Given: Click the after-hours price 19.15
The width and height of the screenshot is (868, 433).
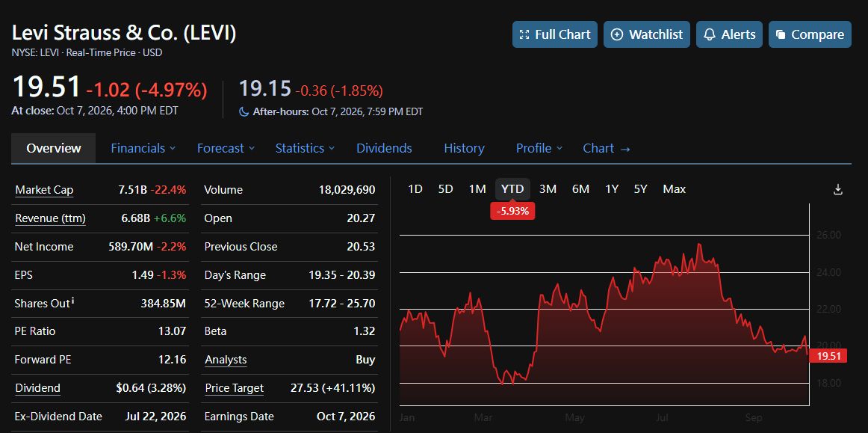Looking at the screenshot, I should [264, 89].
